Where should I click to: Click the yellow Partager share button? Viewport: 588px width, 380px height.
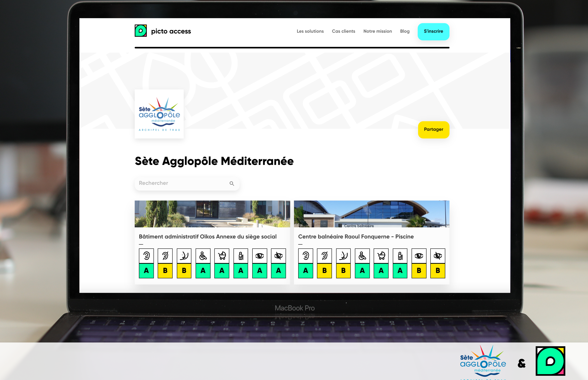point(434,130)
